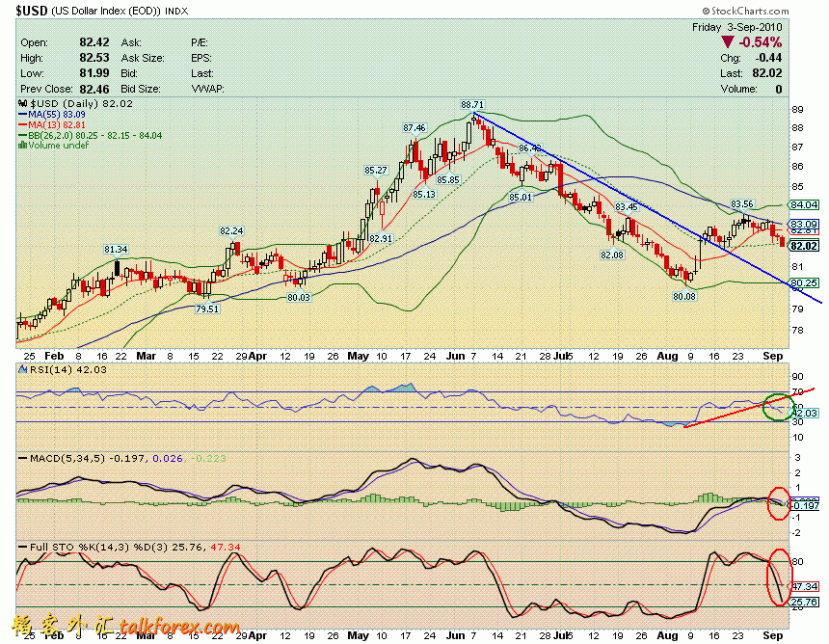Screen dimensions: 829x644
Task: Click the 81.34 price label
Action: pos(116,249)
